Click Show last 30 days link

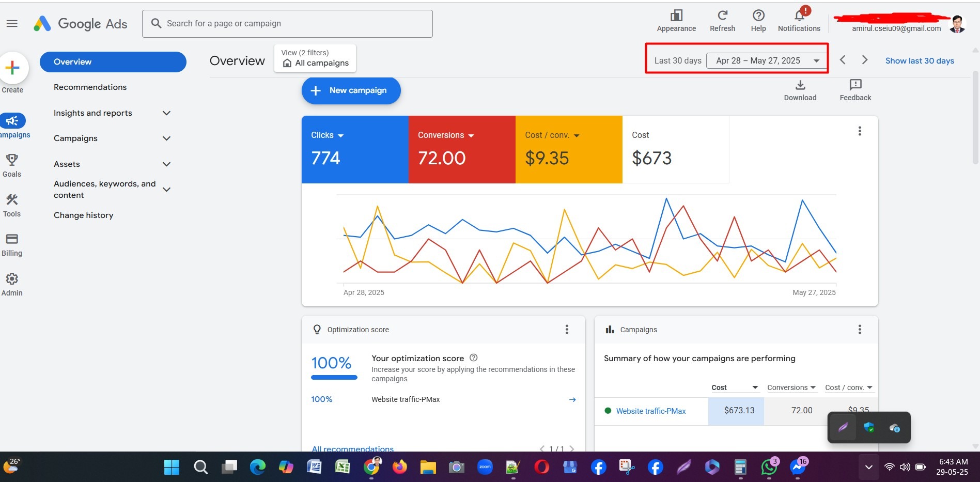coord(920,60)
